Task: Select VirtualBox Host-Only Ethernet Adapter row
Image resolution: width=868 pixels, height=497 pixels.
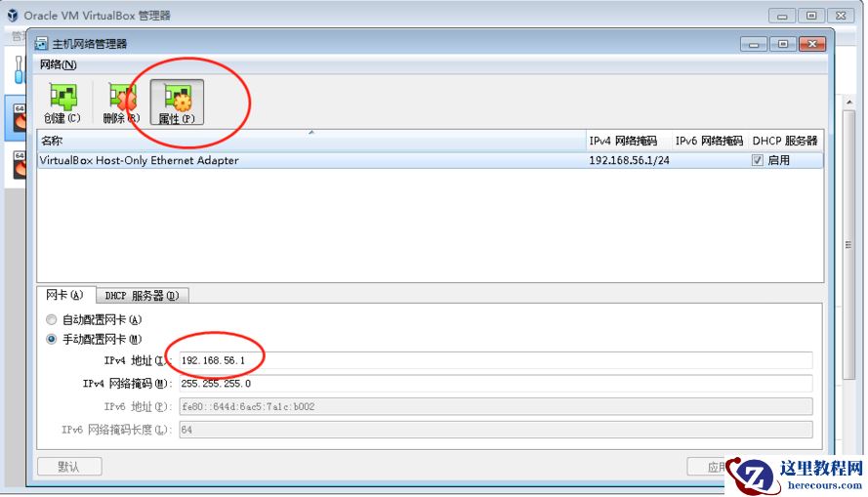Action: coord(431,160)
